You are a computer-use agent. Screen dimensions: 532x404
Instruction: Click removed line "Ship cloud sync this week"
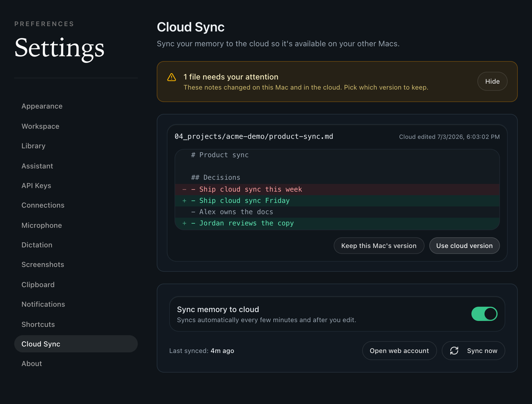click(337, 189)
